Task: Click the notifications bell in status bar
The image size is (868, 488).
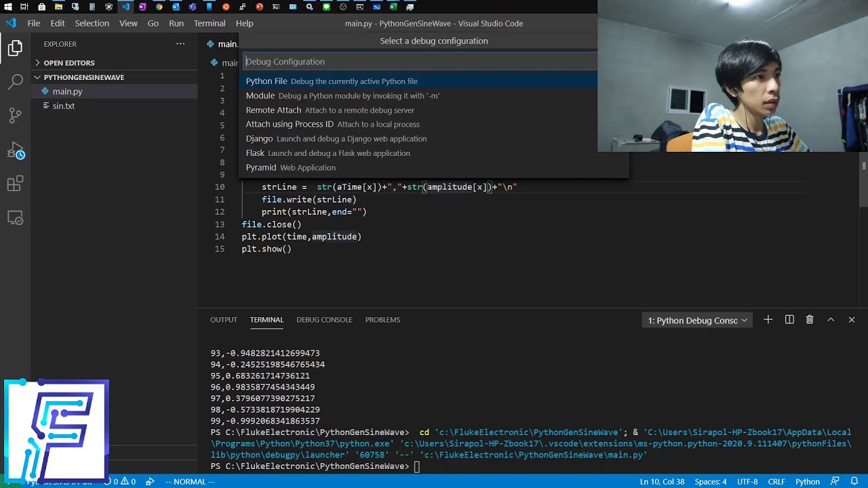Action: coord(854,482)
